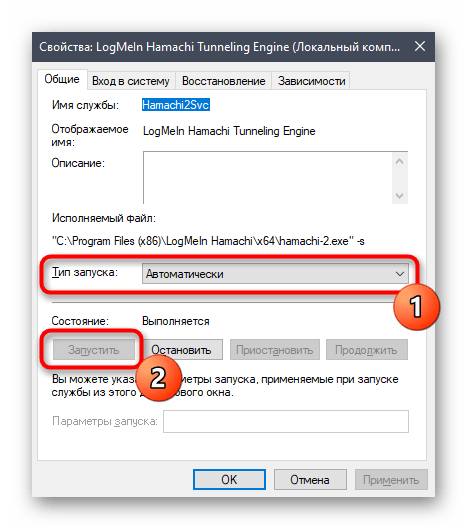Click the Применить button
Screen dimensions: 467x529
[391, 479]
